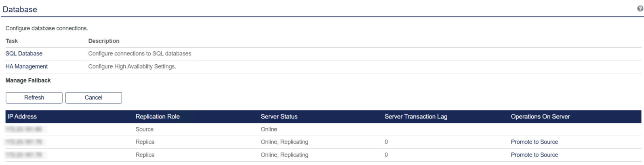
Task: Open the HA Management task link
Action: pyautogui.click(x=26, y=67)
